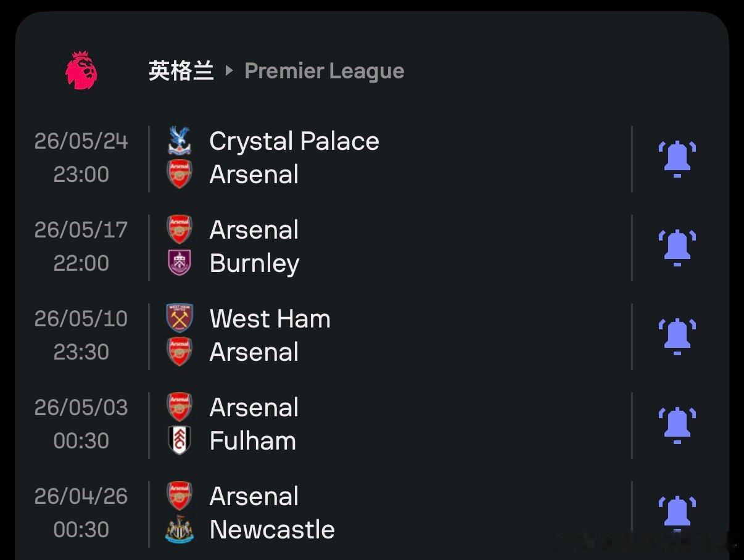The width and height of the screenshot is (744, 560).
Task: Select the 英格兰 country breadcrumb
Action: coord(181,71)
